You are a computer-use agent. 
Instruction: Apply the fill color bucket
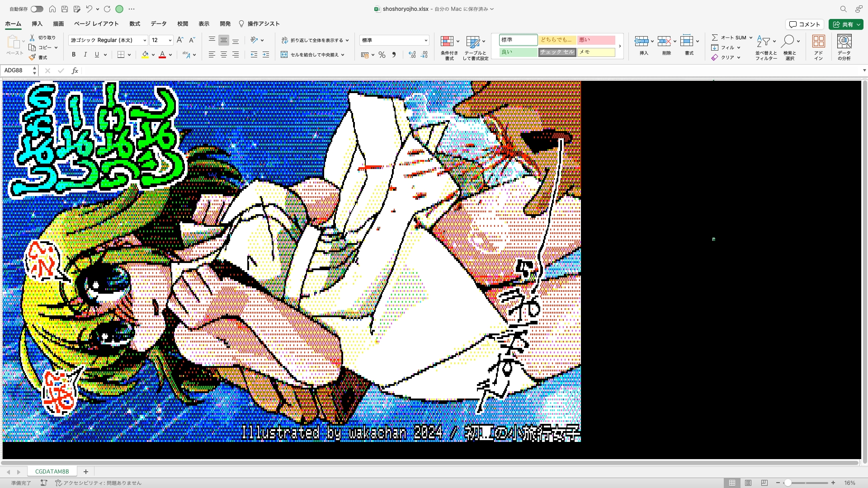pyautogui.click(x=145, y=55)
